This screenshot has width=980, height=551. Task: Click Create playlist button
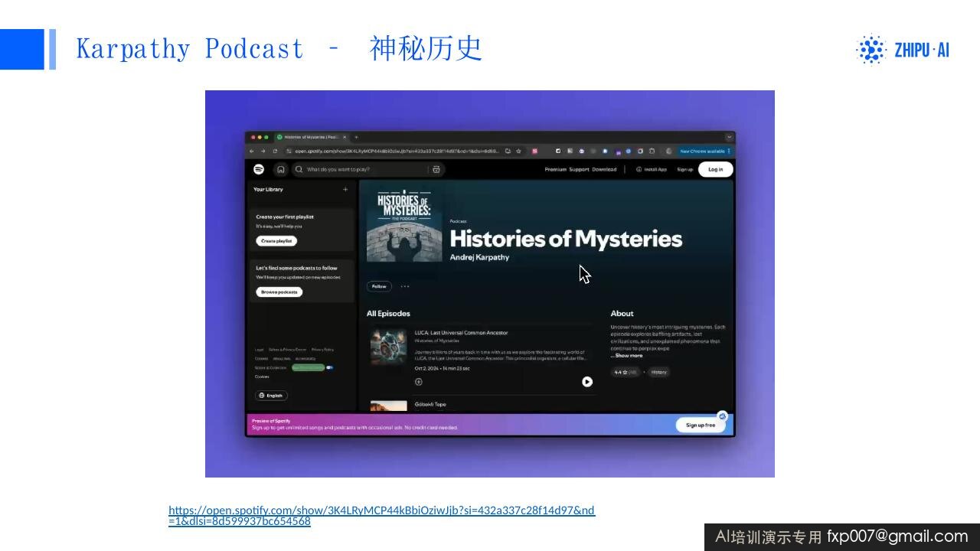point(276,240)
